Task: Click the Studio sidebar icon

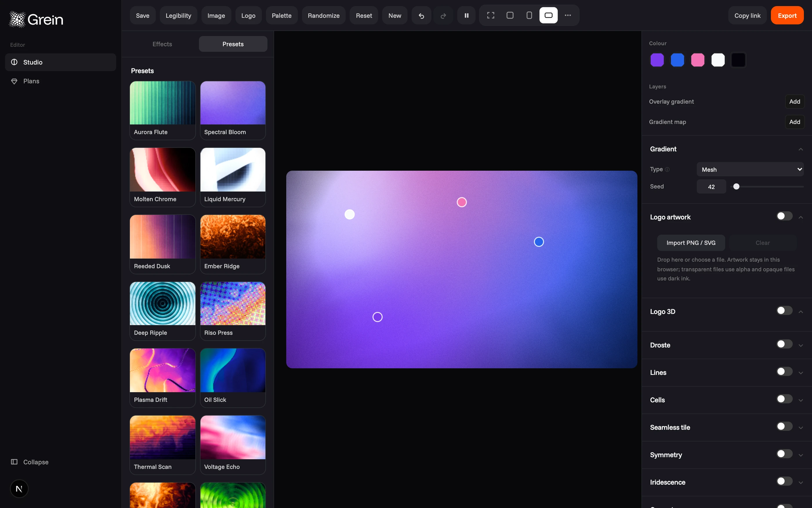Action: 14,62
